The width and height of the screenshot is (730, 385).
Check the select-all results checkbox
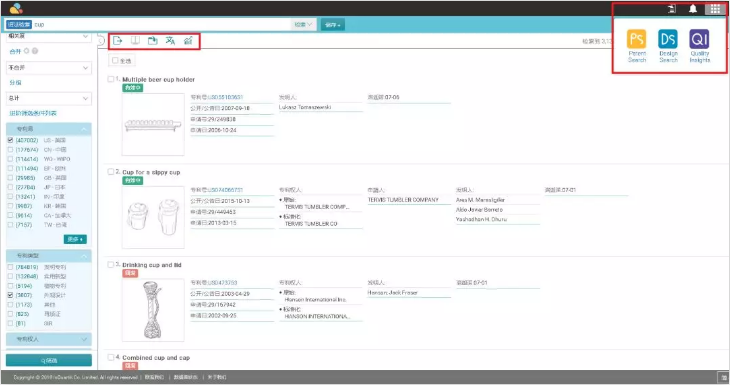[x=115, y=61]
